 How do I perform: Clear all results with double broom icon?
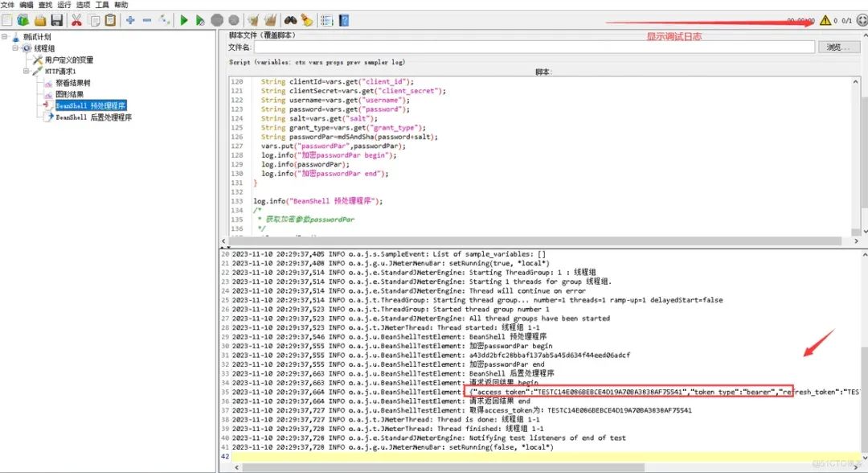click(x=270, y=20)
